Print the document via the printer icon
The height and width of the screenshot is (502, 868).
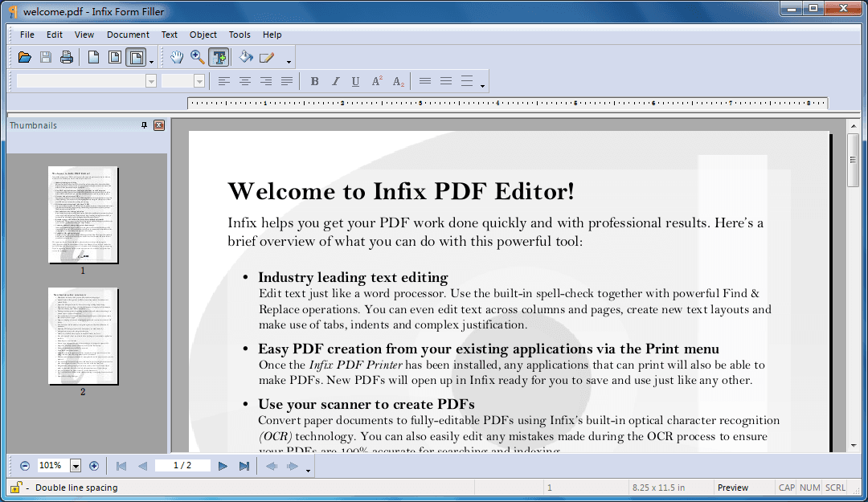pyautogui.click(x=67, y=56)
